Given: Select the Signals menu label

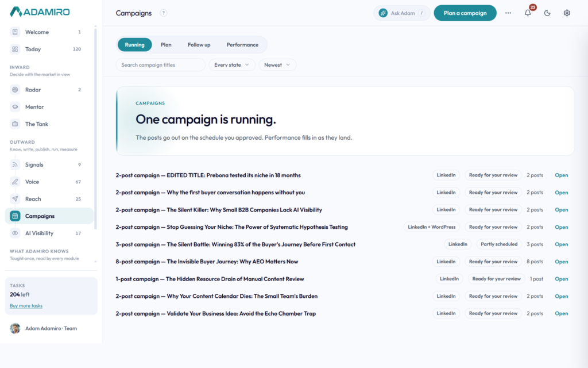Looking at the screenshot, I should (34, 165).
